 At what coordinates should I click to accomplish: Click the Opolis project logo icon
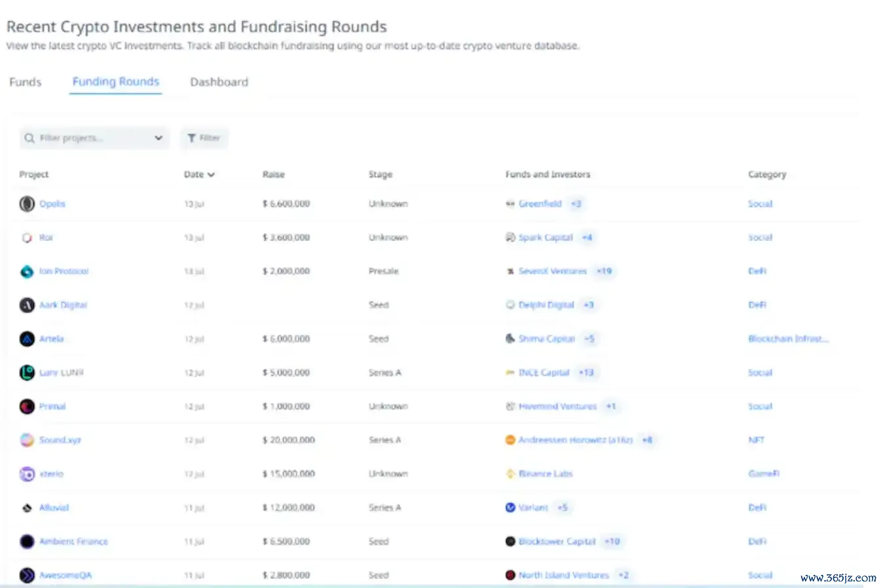tap(27, 204)
